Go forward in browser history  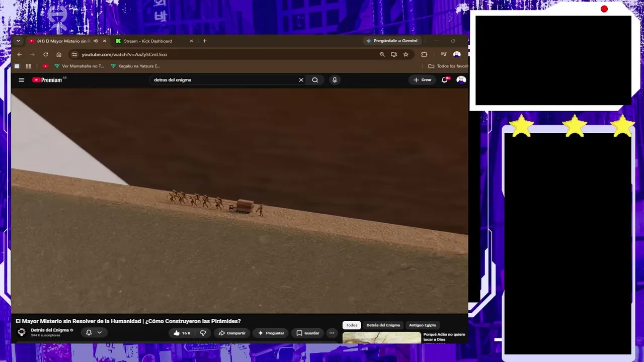33,54
